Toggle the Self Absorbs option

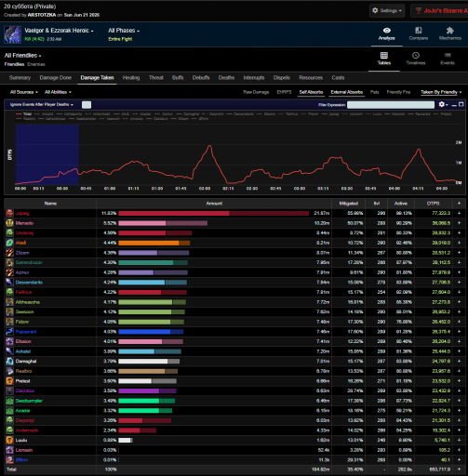(311, 92)
